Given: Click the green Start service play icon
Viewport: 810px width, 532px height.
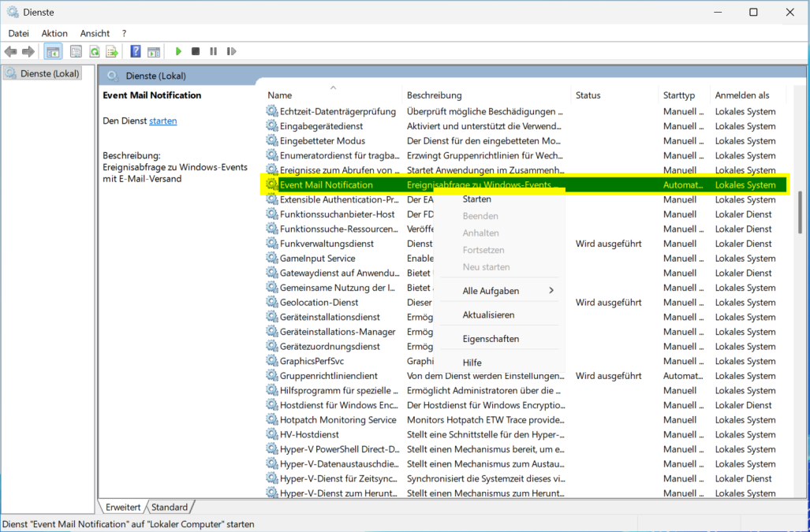Looking at the screenshot, I should pyautogui.click(x=178, y=51).
